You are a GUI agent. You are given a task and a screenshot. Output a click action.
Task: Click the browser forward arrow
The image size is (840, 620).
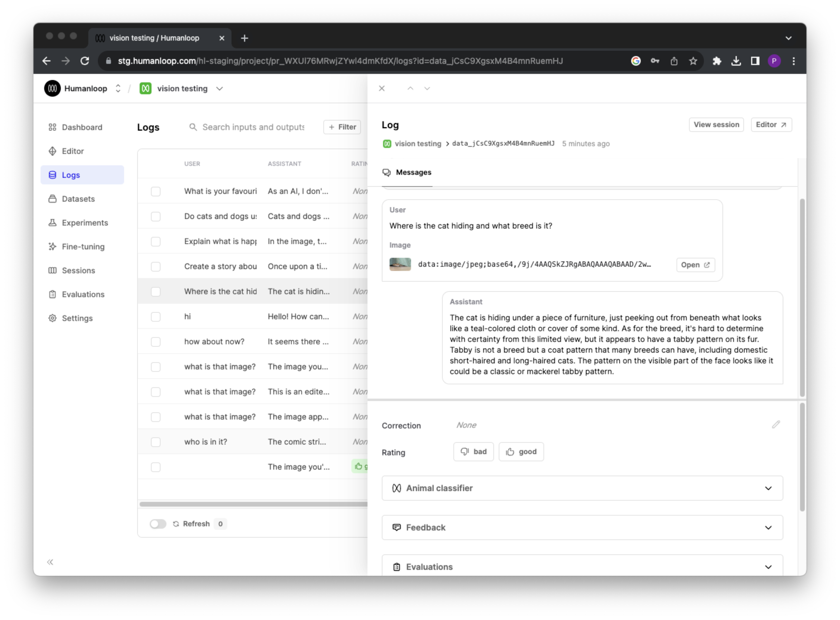pyautogui.click(x=66, y=61)
